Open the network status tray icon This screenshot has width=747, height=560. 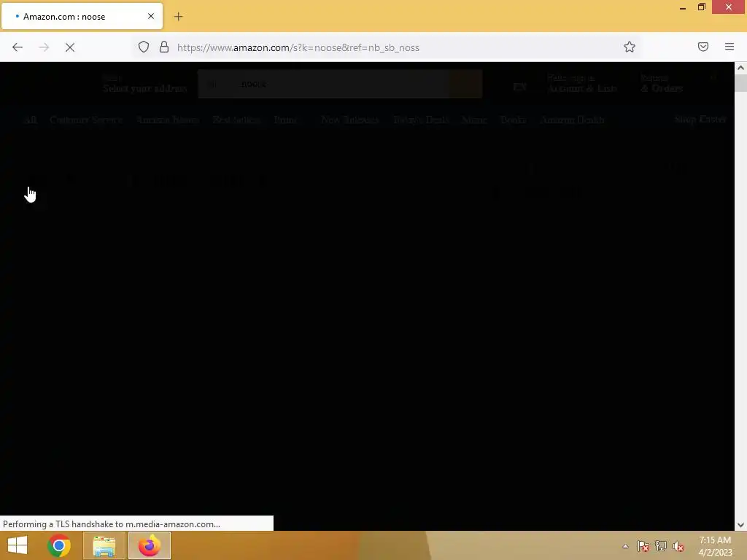click(x=661, y=546)
